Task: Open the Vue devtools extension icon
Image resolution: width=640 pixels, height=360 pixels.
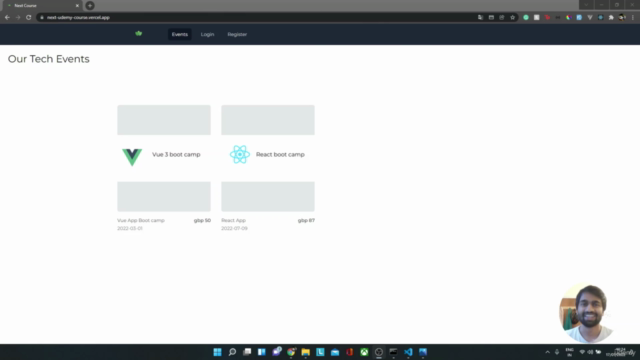Action: 590,18
